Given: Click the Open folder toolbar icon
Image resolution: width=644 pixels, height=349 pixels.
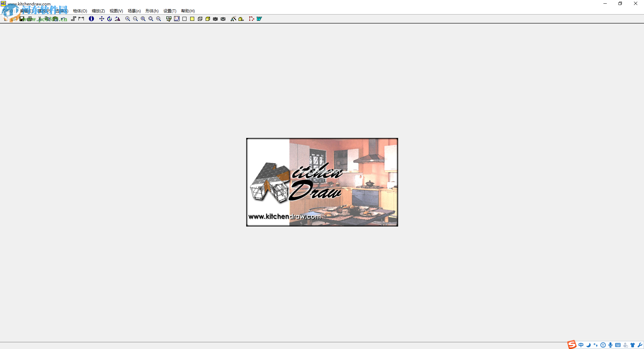Looking at the screenshot, I should click(x=14, y=19).
